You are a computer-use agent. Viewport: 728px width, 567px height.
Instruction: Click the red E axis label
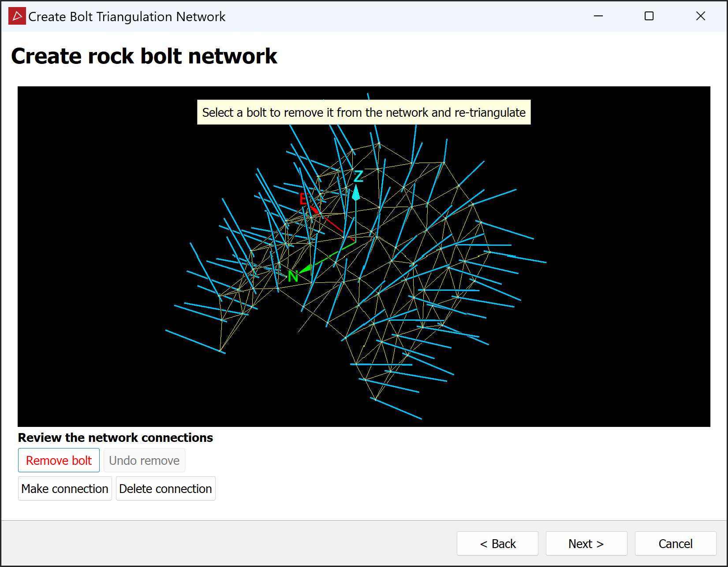pyautogui.click(x=303, y=199)
